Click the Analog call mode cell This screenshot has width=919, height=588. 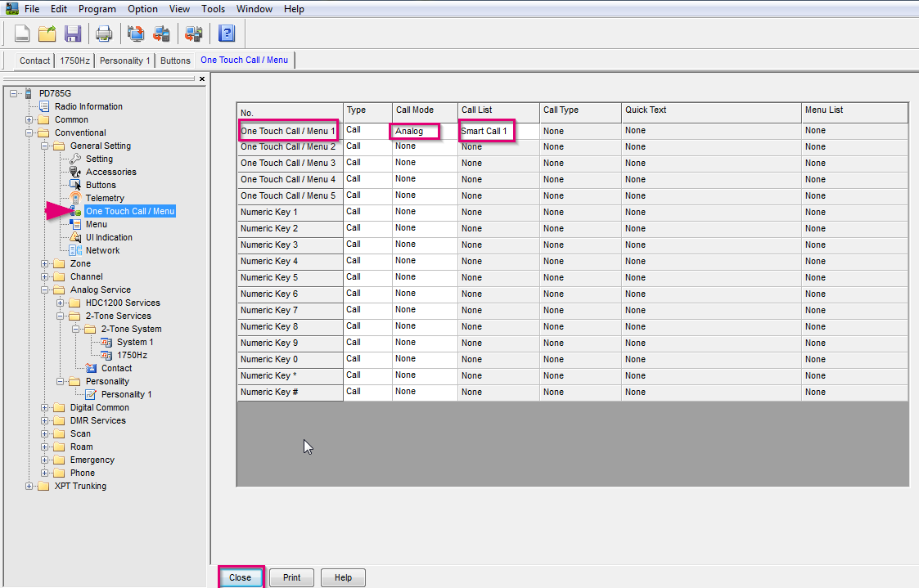pos(425,131)
